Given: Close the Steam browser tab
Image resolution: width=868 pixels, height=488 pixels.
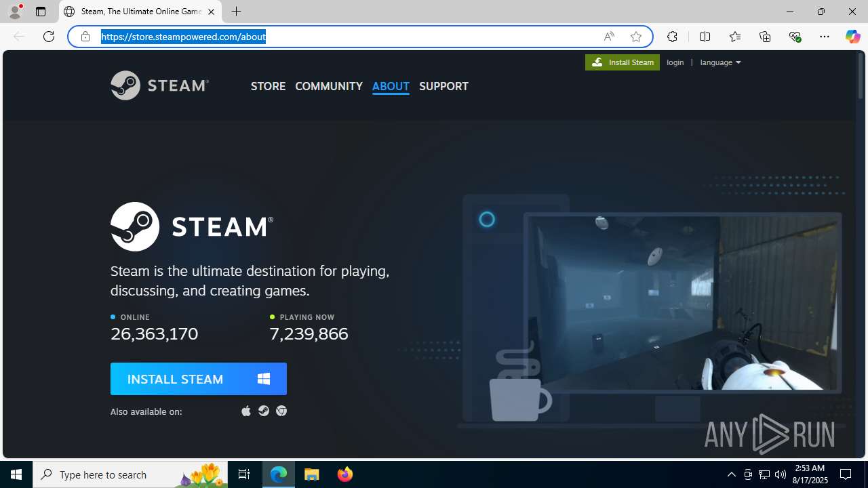Looking at the screenshot, I should [x=211, y=12].
